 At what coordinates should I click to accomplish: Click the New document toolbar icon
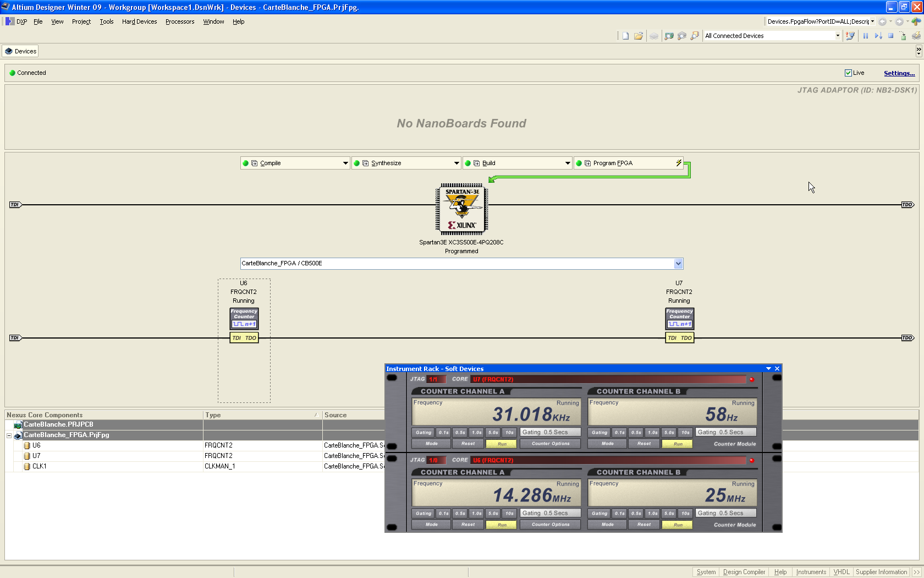pyautogui.click(x=625, y=36)
